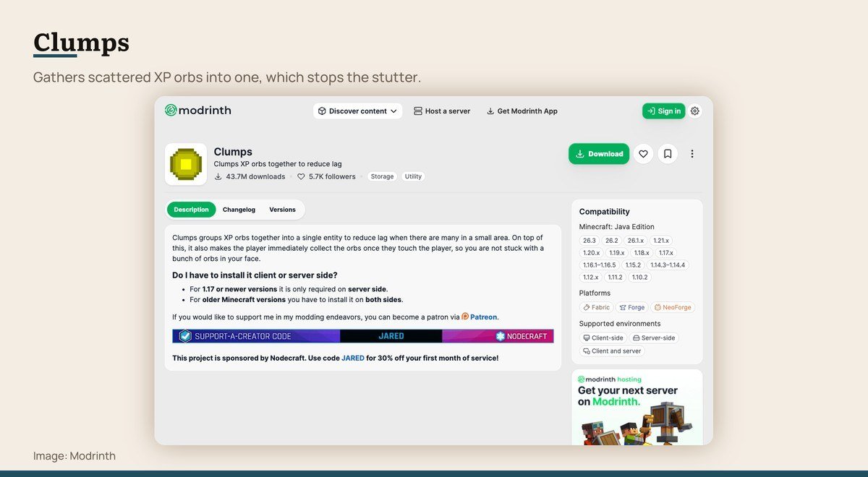
Task: Select the 1.11.2 version tag
Action: click(x=615, y=278)
